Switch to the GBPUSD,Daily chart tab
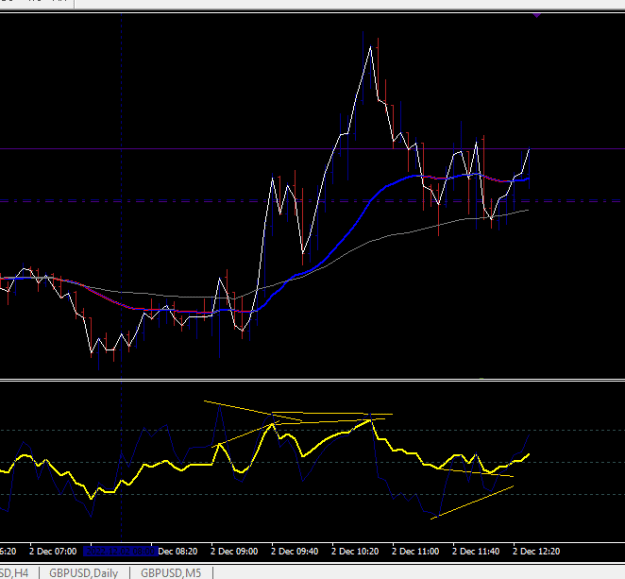The height and width of the screenshot is (579, 625). pos(84,573)
